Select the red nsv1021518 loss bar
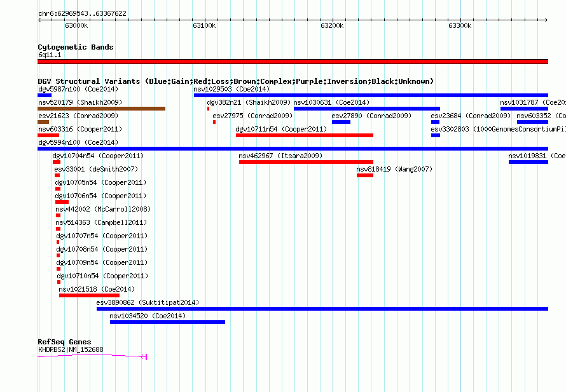The image size is (566, 392). pos(89,295)
